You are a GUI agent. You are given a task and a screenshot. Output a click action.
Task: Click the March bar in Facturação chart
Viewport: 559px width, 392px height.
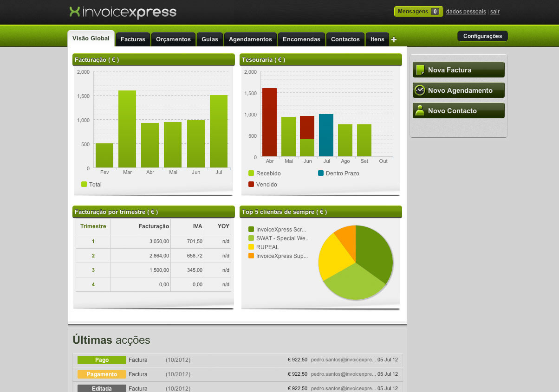pos(127,129)
